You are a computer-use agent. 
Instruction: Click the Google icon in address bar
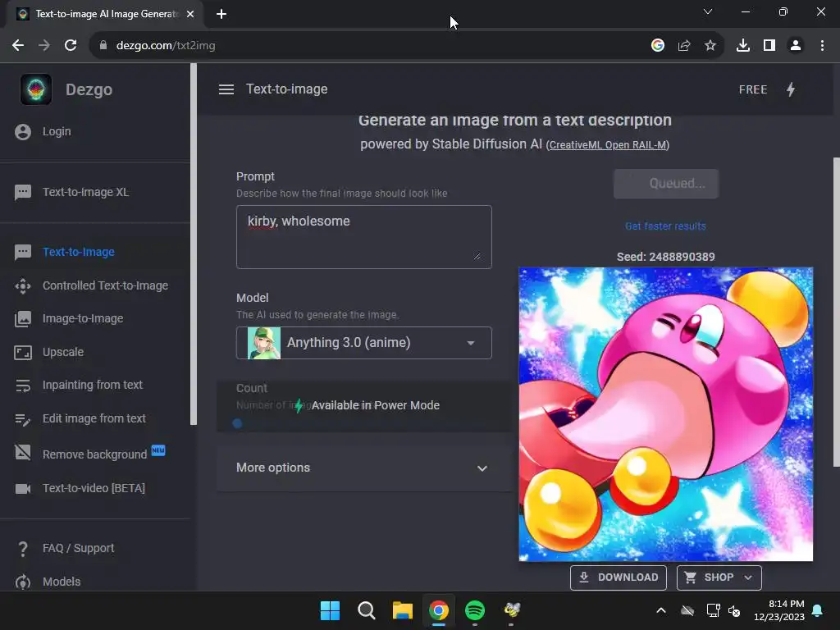657,46
